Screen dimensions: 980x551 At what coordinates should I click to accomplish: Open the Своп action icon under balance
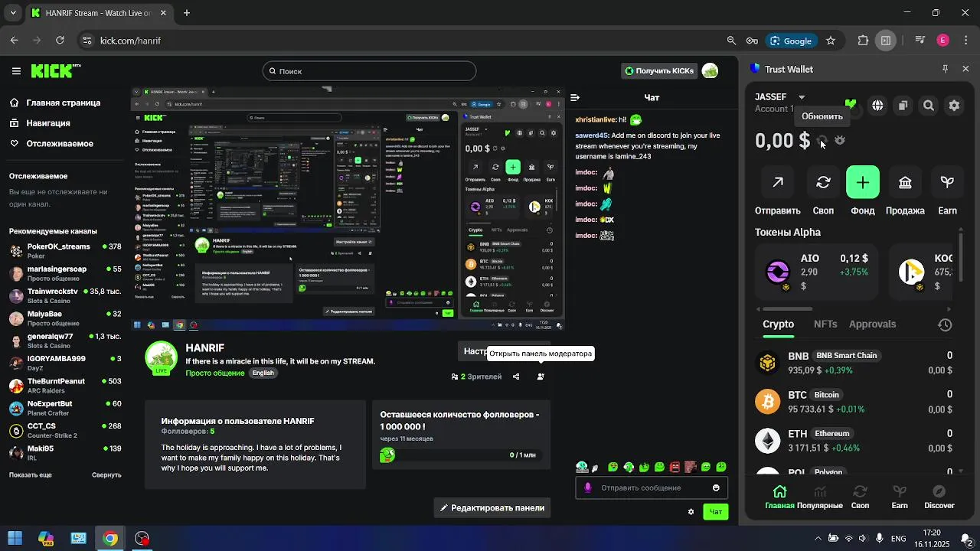823,182
